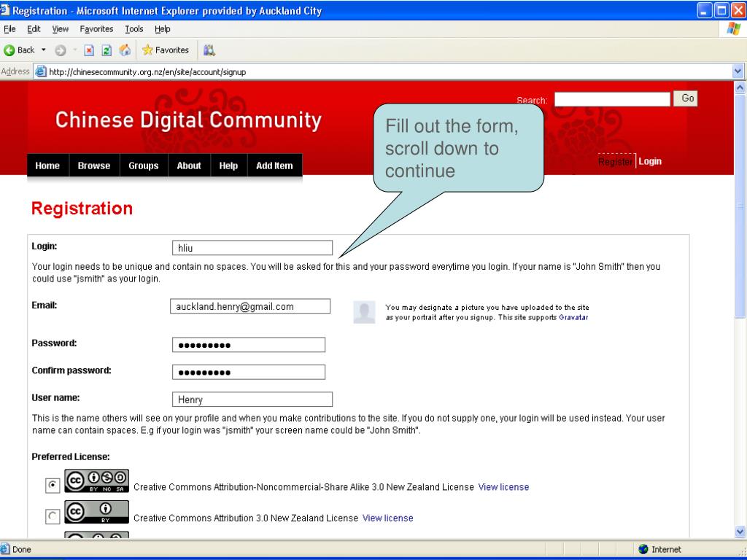Click the Register link

click(x=616, y=161)
